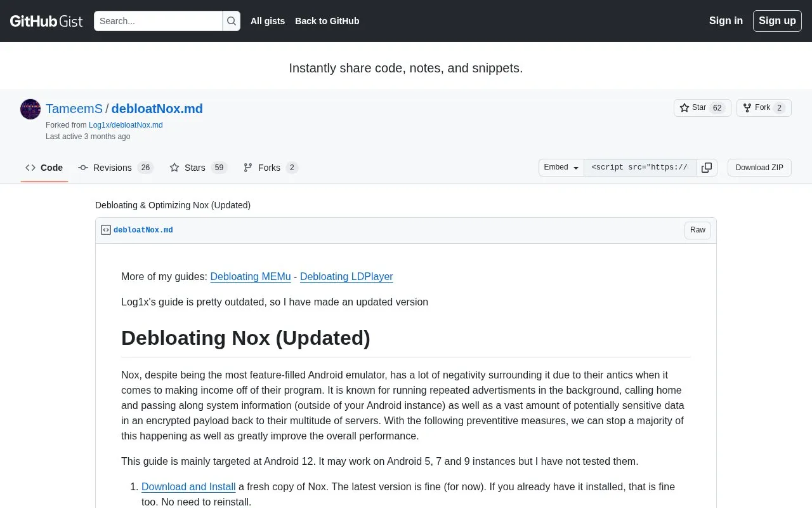Open the Debloating MEMu guide link
Viewport: 812px width, 508px height.
coord(251,277)
